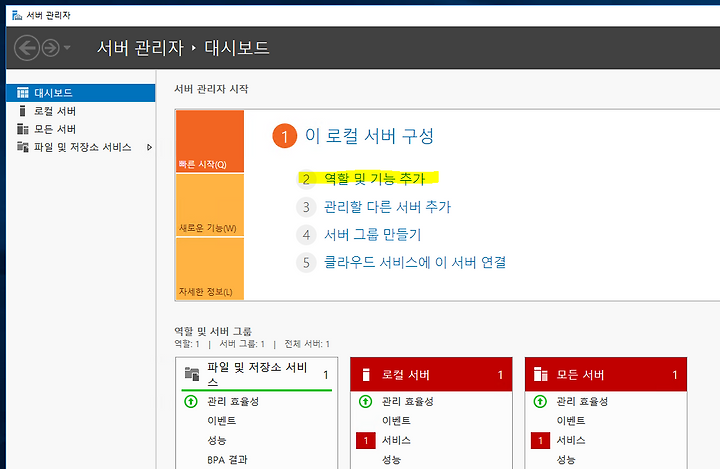Click the 모든 서버 sidebar icon
The height and width of the screenshot is (469, 720).
click(x=22, y=129)
